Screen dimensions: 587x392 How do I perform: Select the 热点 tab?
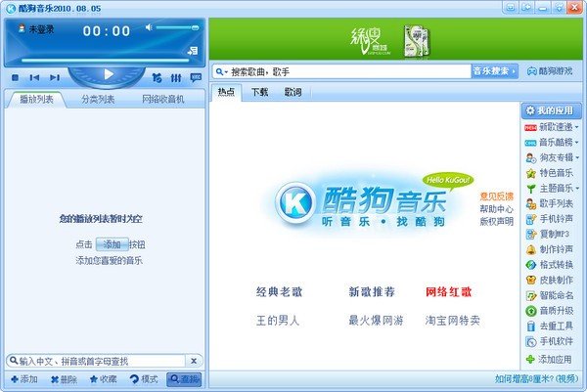coord(226,92)
